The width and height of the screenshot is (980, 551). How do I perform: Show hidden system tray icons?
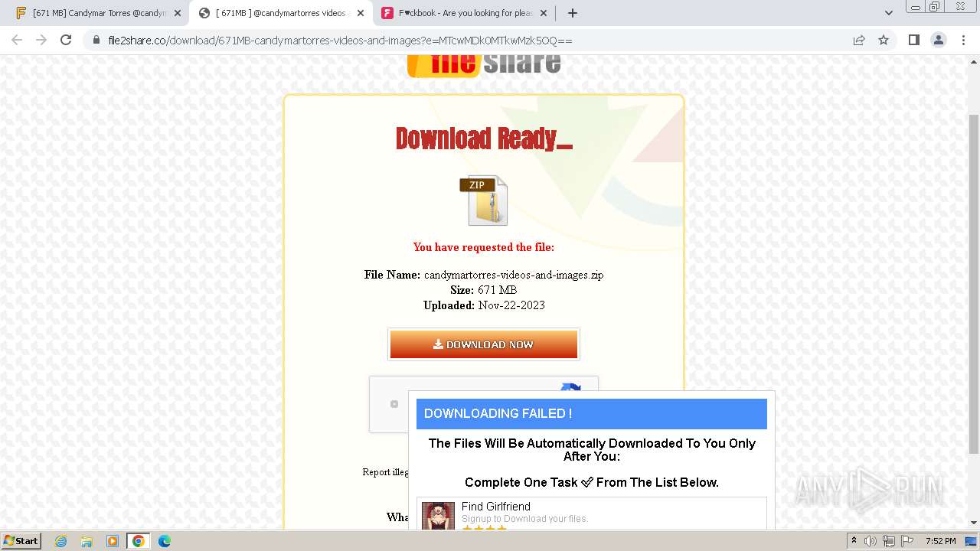(x=854, y=540)
